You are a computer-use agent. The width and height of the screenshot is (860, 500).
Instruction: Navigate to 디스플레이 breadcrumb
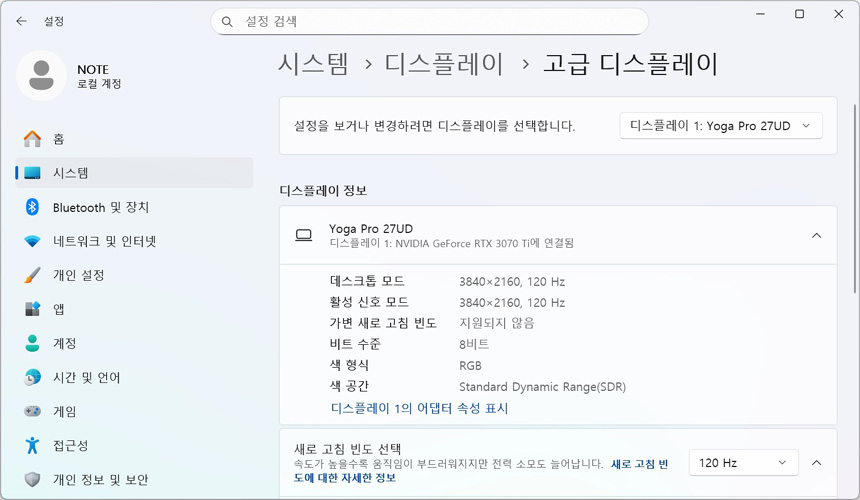444,65
